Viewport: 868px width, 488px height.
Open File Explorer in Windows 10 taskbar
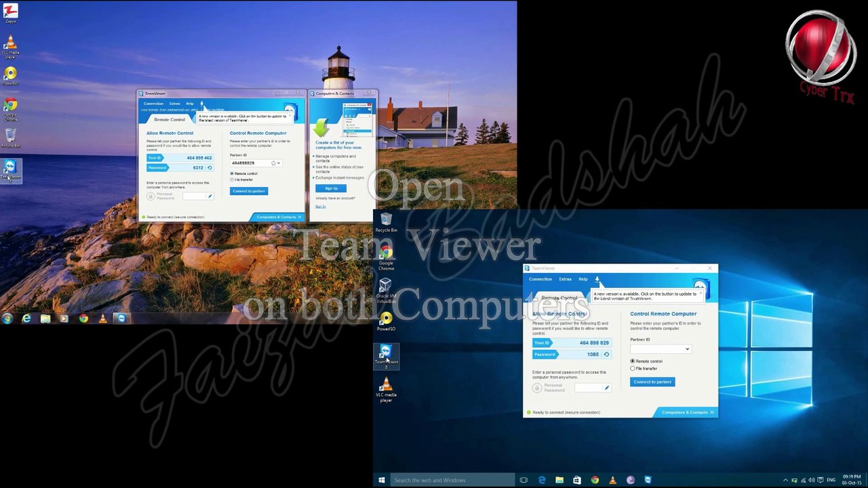pyautogui.click(x=559, y=480)
